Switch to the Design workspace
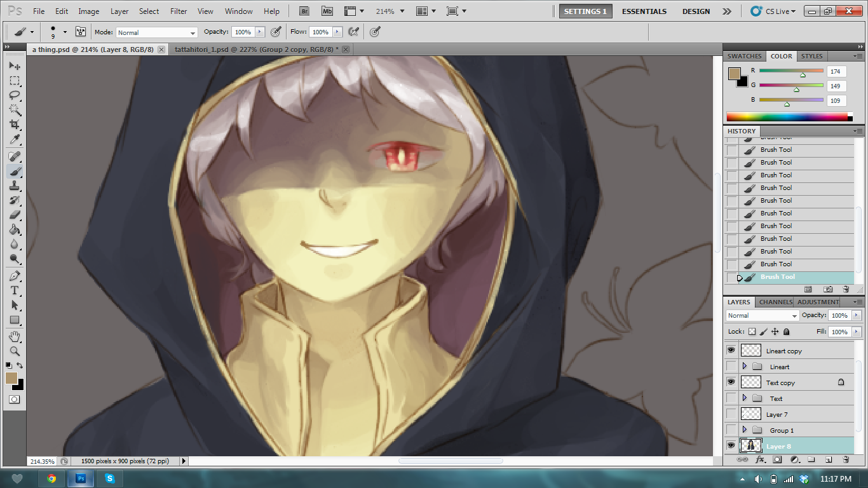Screen dimensions: 868x488 [696, 11]
